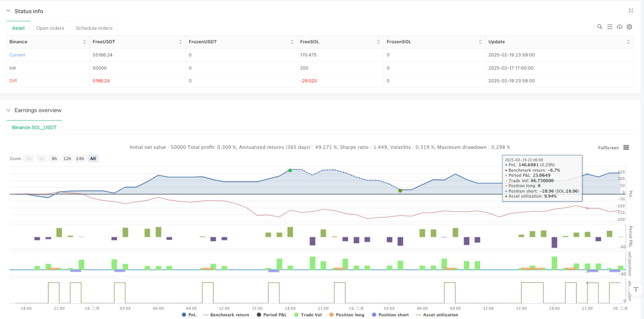Collapse the Status info section

point(8,11)
